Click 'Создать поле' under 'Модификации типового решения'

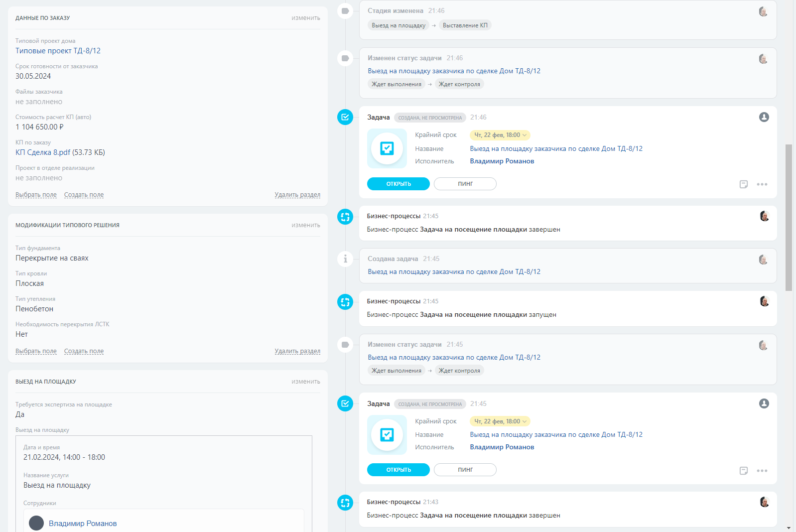[x=84, y=351]
